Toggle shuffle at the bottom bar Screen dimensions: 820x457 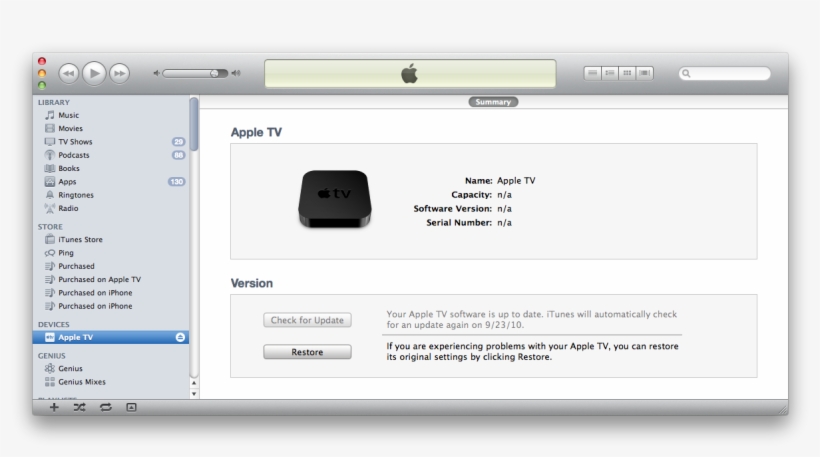pyautogui.click(x=79, y=407)
